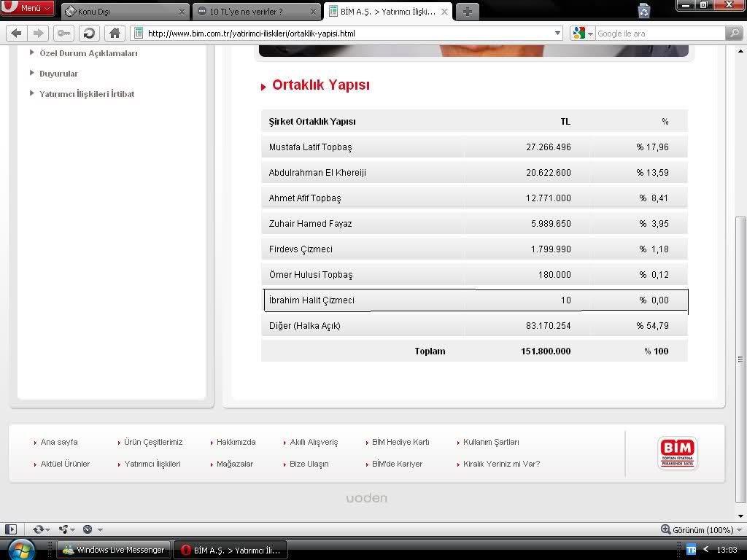Click the password wand key icon
Screen dimensions: 747x560
[x=63, y=34]
